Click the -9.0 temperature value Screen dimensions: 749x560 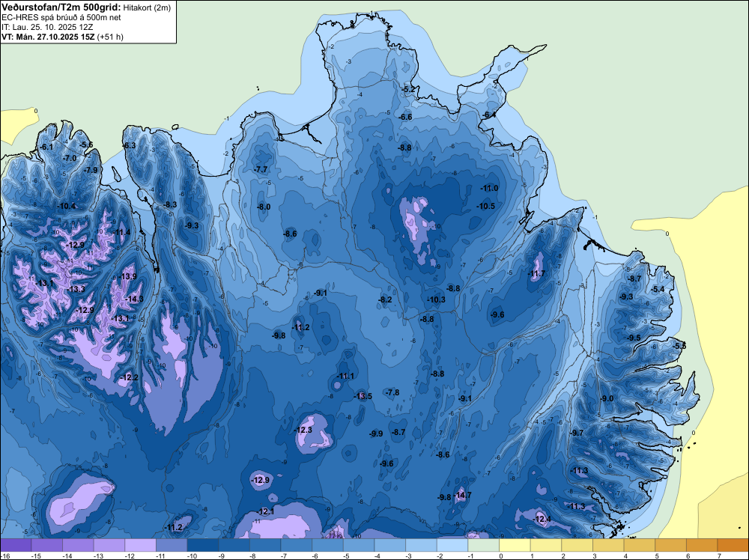pos(607,398)
